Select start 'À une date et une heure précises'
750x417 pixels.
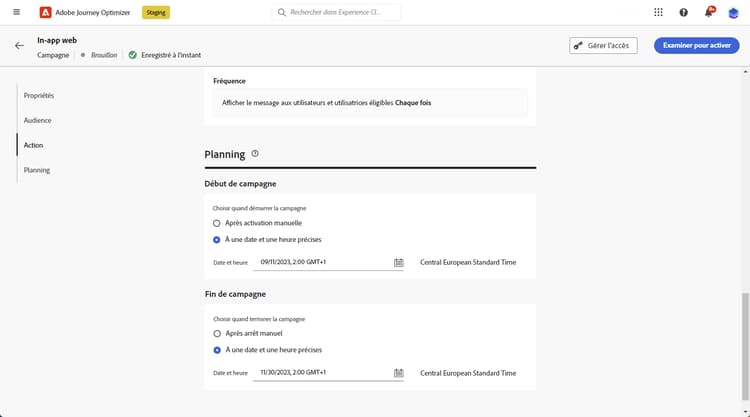pos(217,240)
